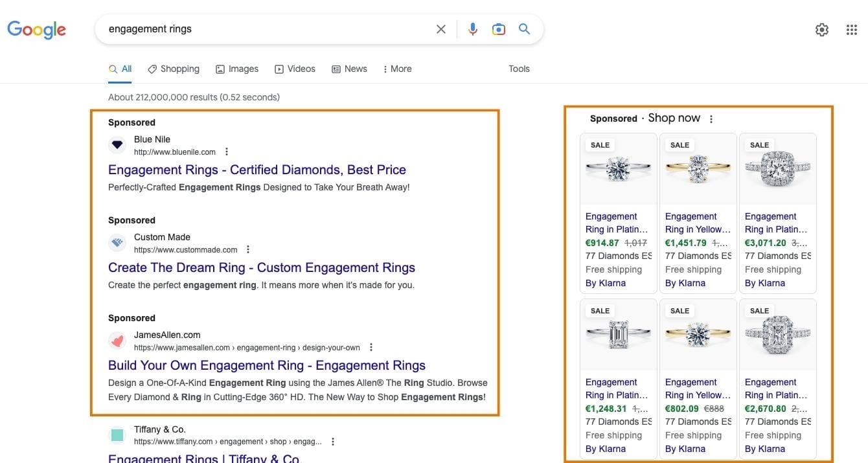
Task: Open search Tools options
Action: pyautogui.click(x=518, y=69)
